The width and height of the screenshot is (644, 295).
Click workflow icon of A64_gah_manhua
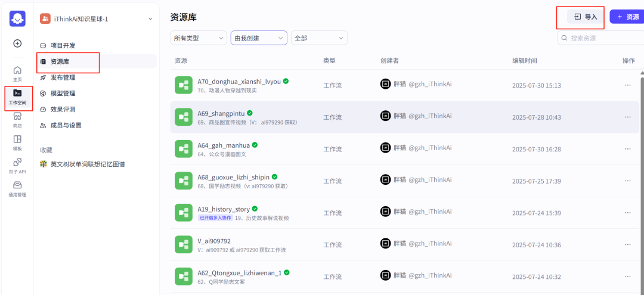click(x=183, y=149)
